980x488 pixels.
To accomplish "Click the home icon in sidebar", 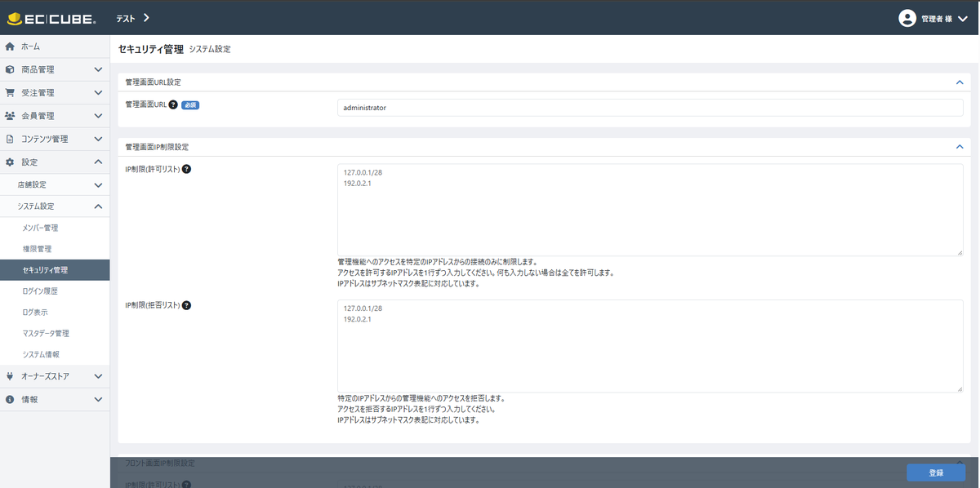I will coord(10,47).
